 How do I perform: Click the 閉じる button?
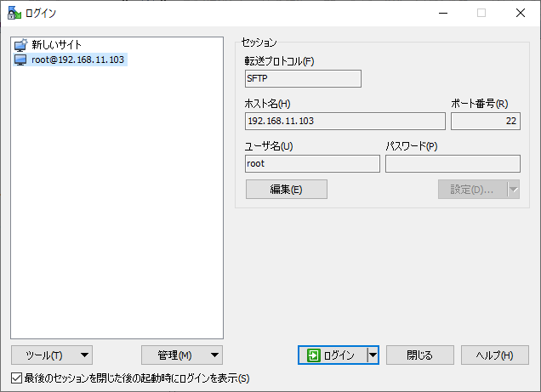tap(419, 355)
